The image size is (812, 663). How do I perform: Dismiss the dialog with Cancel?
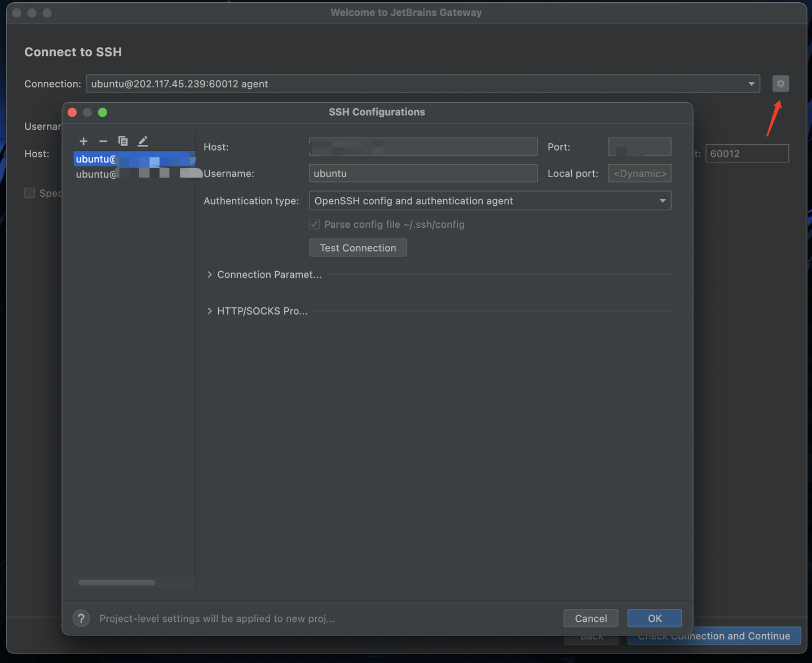tap(590, 618)
